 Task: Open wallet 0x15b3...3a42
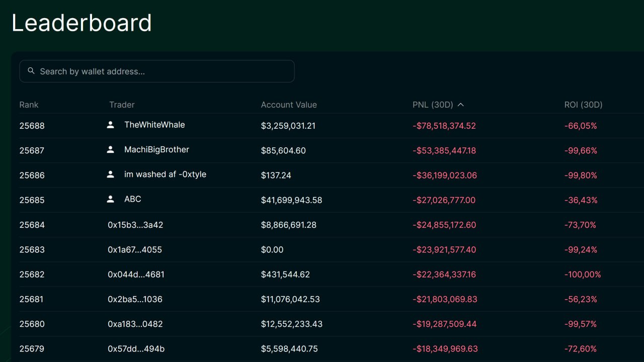(x=135, y=225)
